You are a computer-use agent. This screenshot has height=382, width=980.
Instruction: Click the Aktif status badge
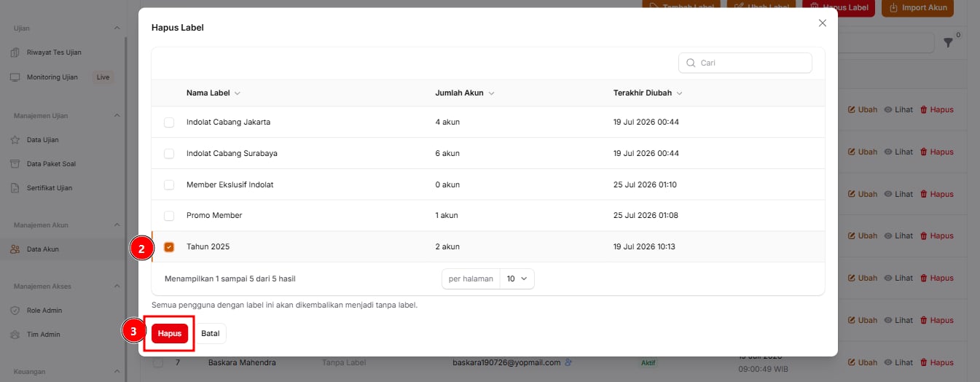point(648,363)
